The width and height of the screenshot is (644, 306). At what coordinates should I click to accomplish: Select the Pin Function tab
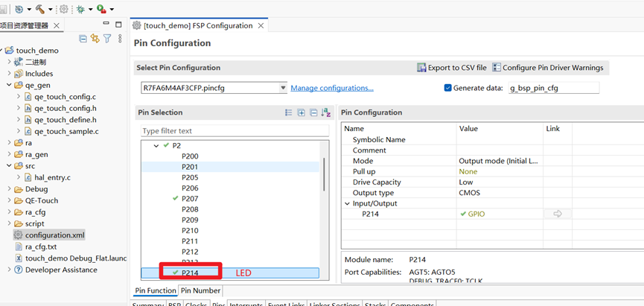[x=156, y=290]
